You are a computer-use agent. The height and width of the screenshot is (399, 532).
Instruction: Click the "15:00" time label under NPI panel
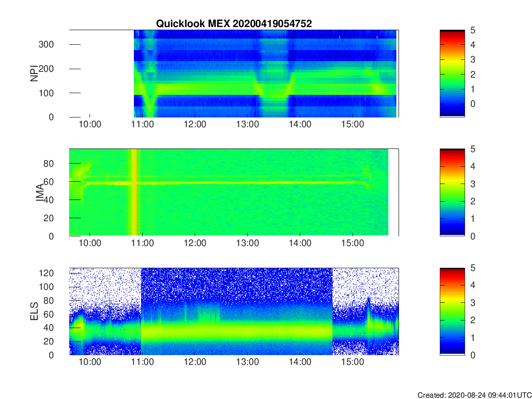click(352, 125)
